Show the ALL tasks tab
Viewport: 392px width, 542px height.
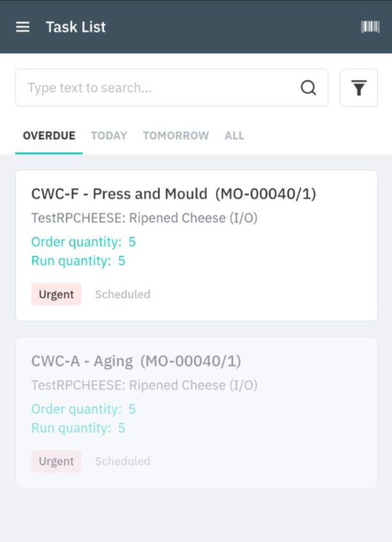pos(234,135)
